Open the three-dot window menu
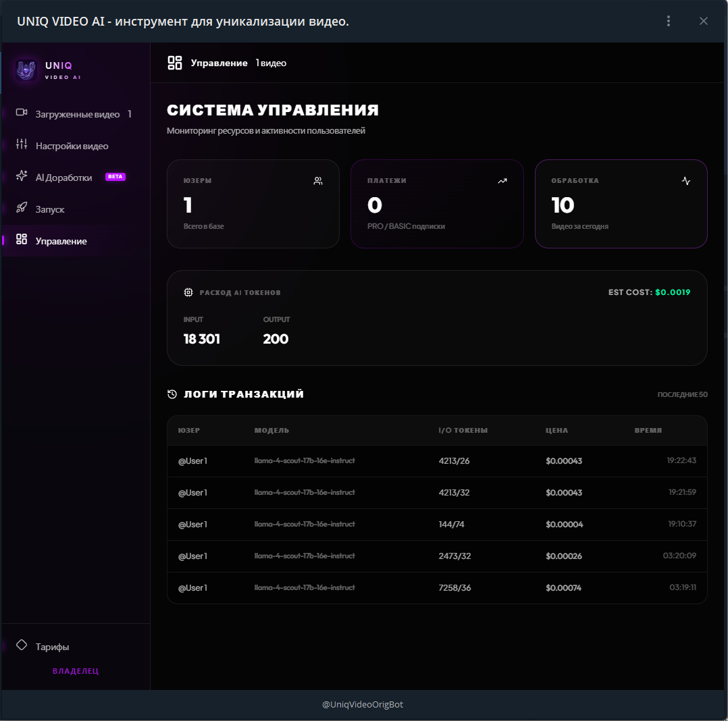The width and height of the screenshot is (728, 721). tap(669, 21)
